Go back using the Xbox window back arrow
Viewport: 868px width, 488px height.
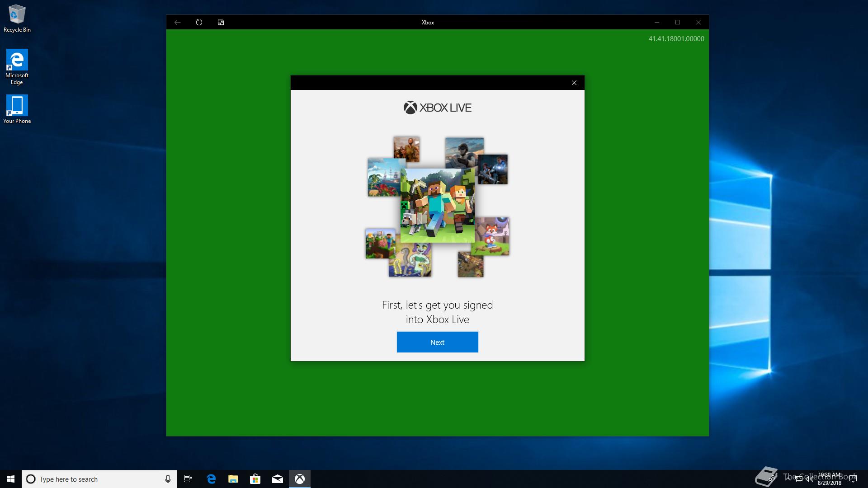point(178,22)
